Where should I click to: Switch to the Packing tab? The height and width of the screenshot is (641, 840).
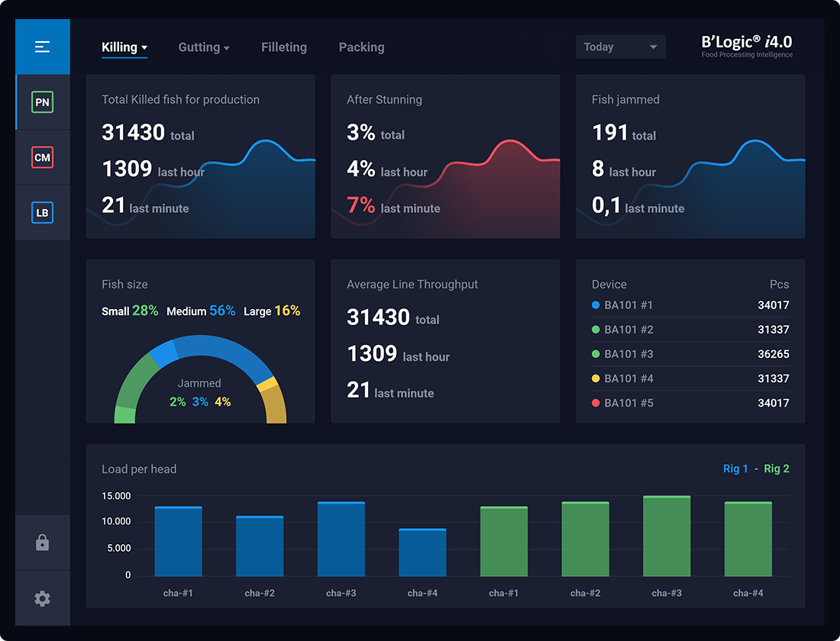tap(361, 47)
